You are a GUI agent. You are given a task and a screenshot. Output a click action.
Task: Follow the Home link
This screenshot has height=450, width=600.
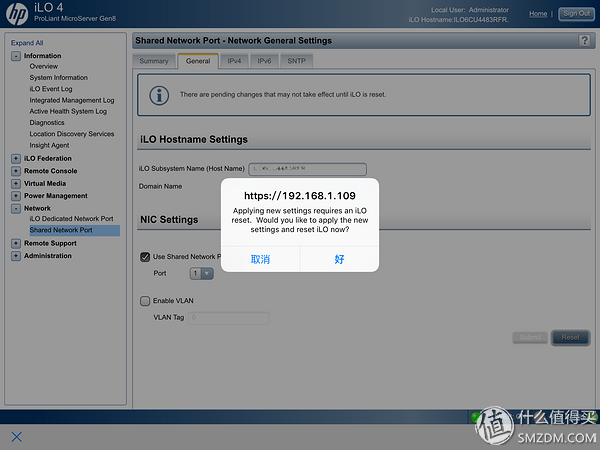pos(538,14)
